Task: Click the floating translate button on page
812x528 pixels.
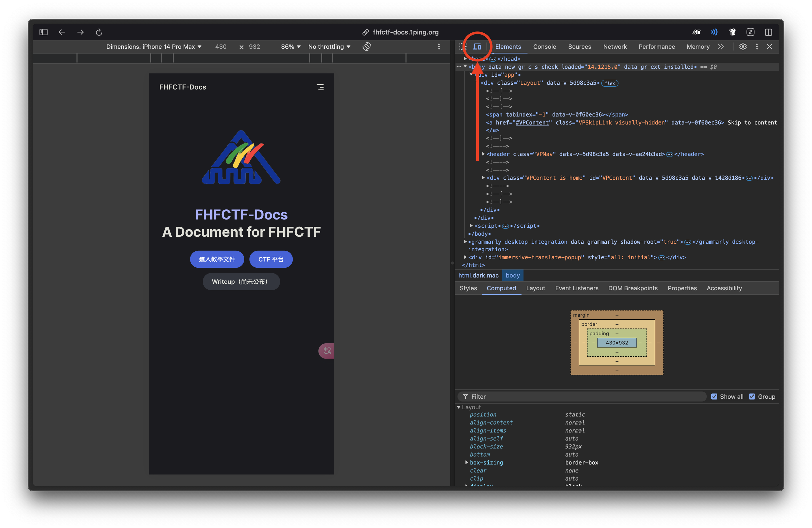Action: [326, 351]
